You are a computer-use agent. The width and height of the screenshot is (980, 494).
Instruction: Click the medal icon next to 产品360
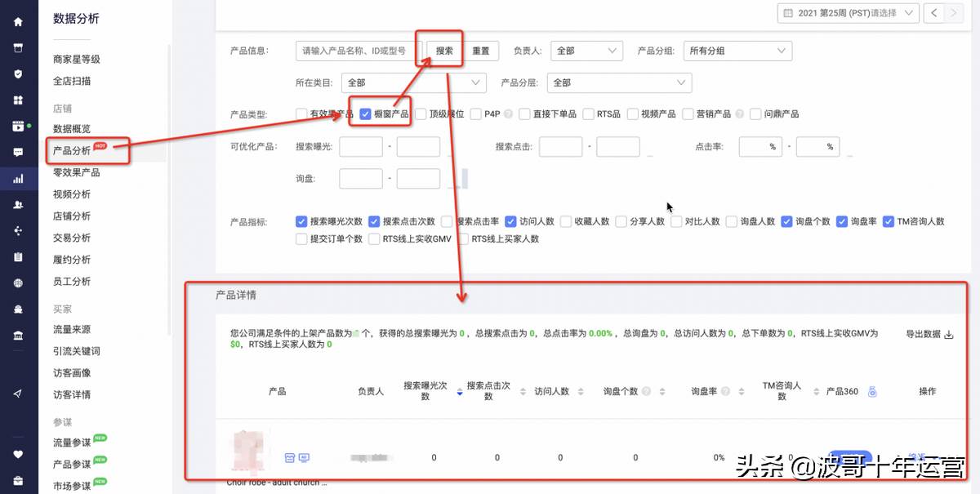coord(872,392)
